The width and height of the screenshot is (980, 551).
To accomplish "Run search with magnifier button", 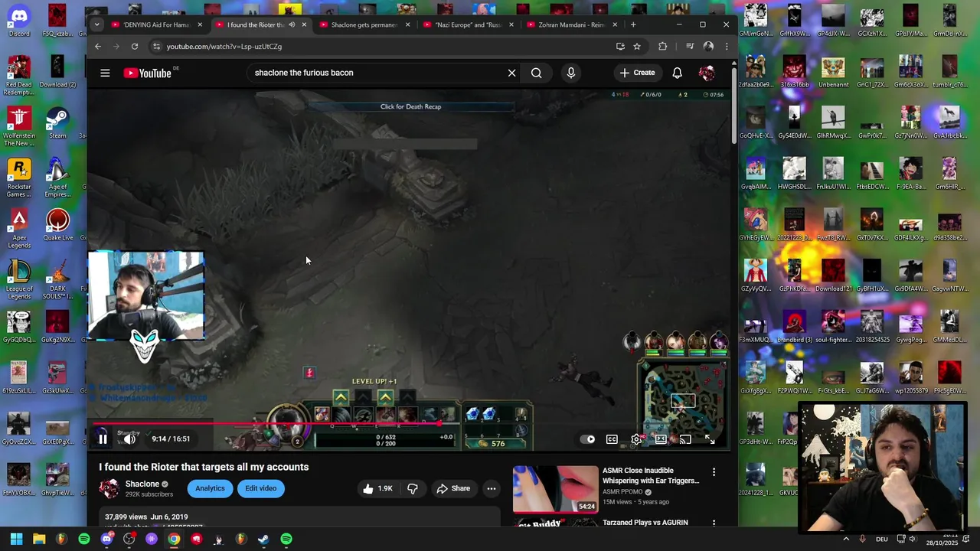I will 536,73.
